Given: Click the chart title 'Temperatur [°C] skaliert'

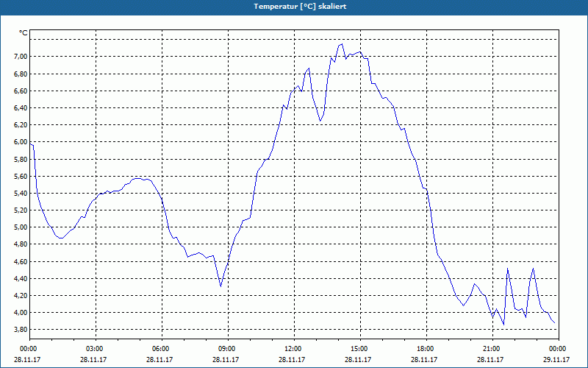Looking at the screenshot, I should pos(300,7).
